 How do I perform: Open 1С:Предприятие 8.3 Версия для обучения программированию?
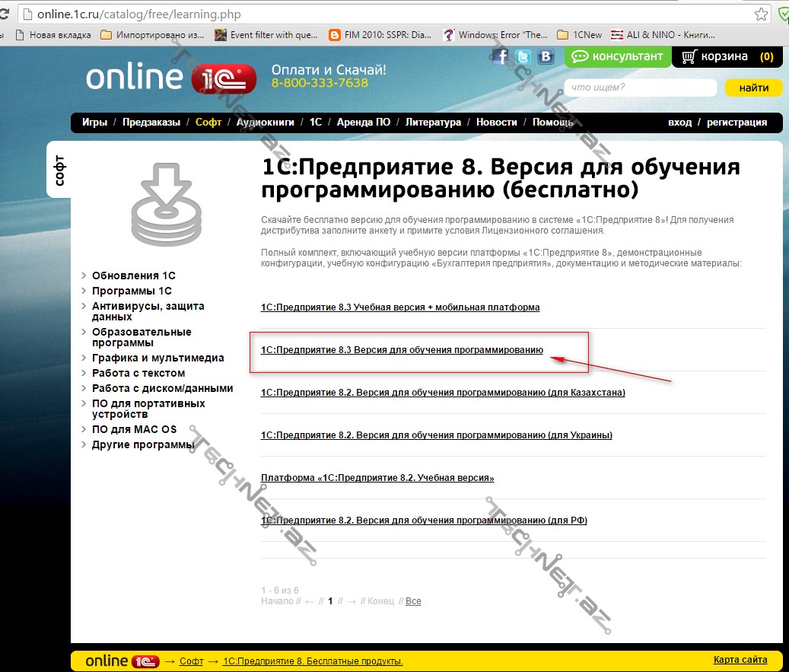click(x=402, y=350)
